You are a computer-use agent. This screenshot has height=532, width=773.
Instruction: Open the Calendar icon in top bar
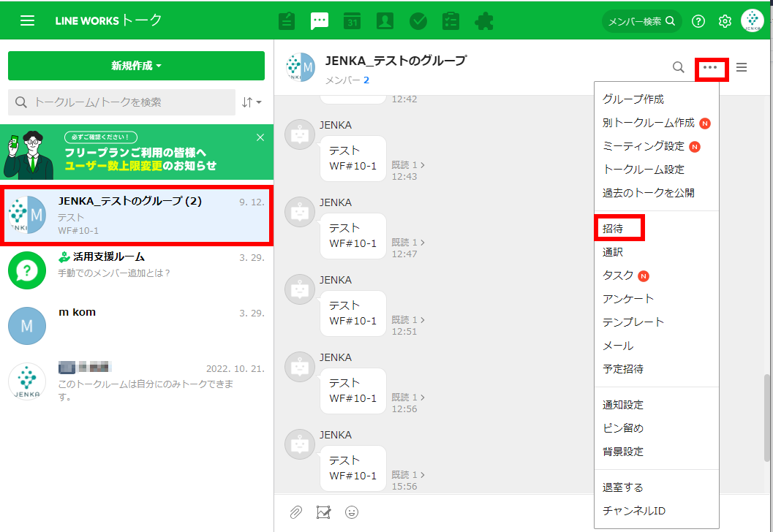(x=352, y=21)
